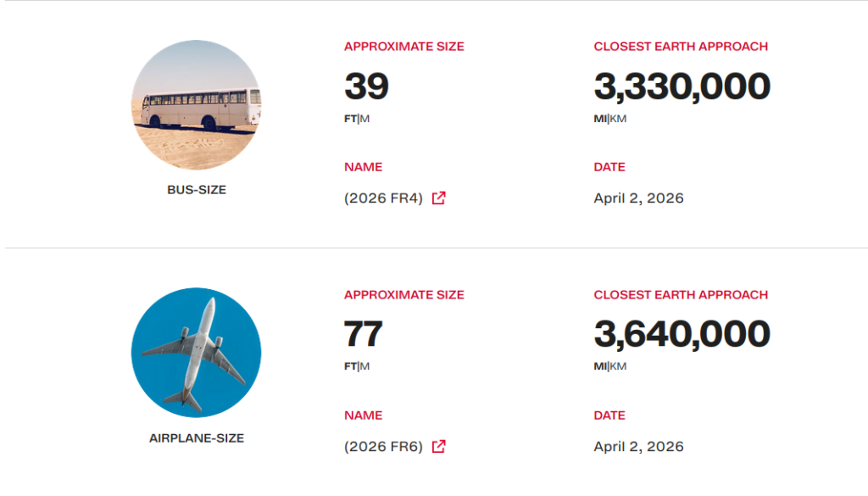Click the airplane photo thumbnail
Screen dimensions: 868x496
click(x=196, y=353)
